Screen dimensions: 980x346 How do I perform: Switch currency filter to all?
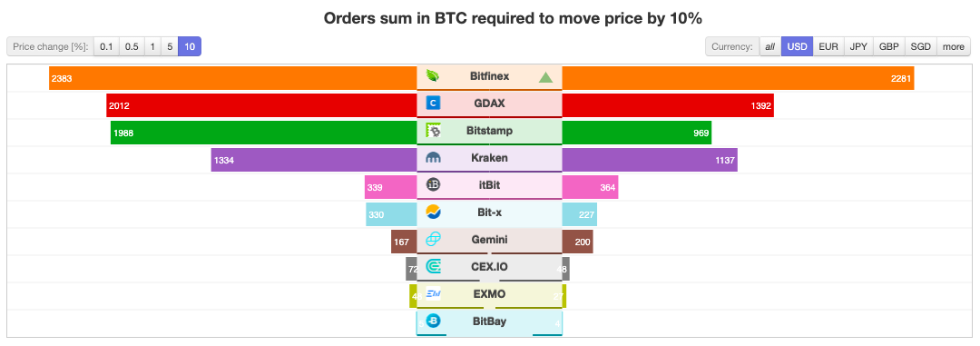point(770,46)
